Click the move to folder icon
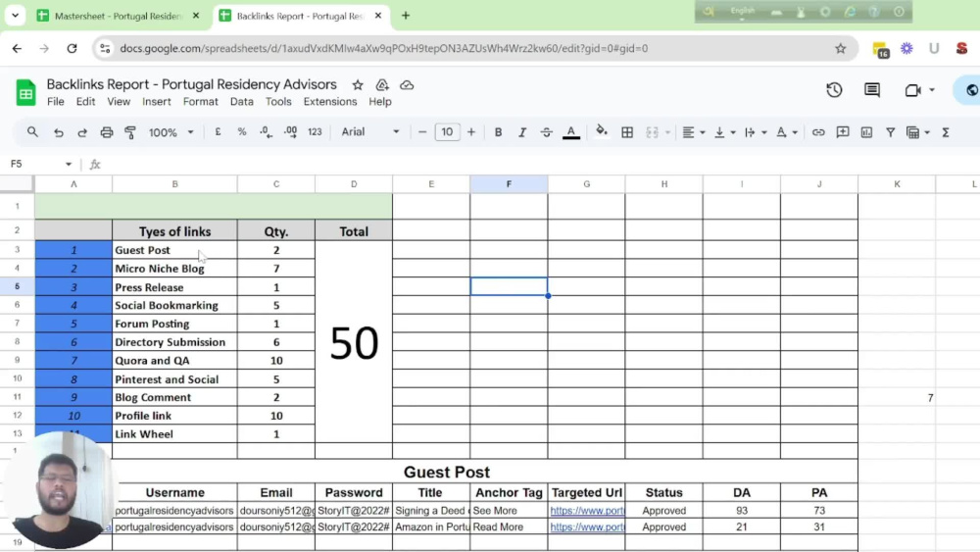The width and height of the screenshot is (980, 552). click(x=382, y=85)
